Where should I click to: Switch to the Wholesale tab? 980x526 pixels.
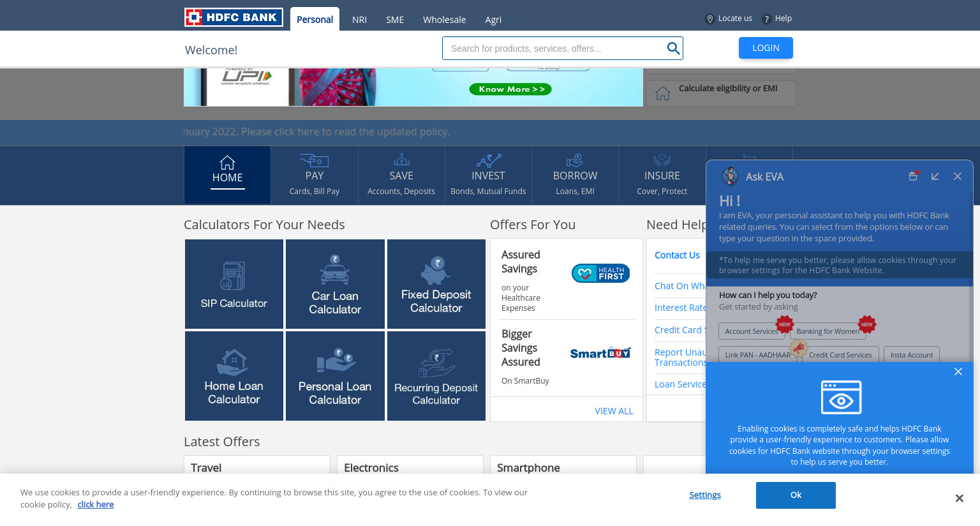pyautogui.click(x=444, y=20)
